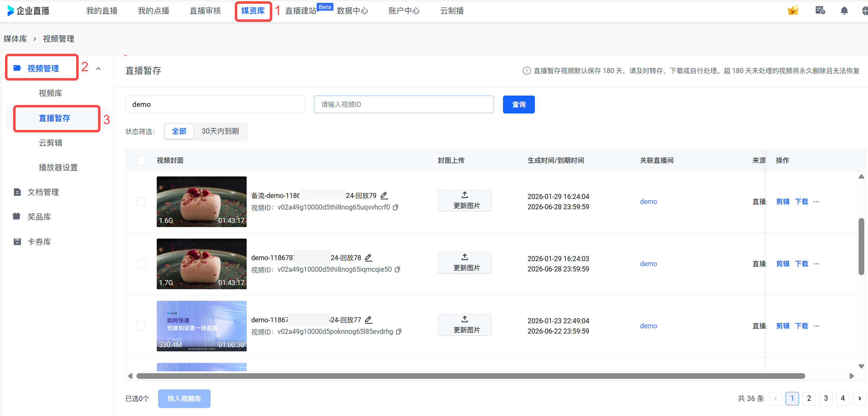
Task: Focus the demo keyword search field
Action: pos(215,105)
